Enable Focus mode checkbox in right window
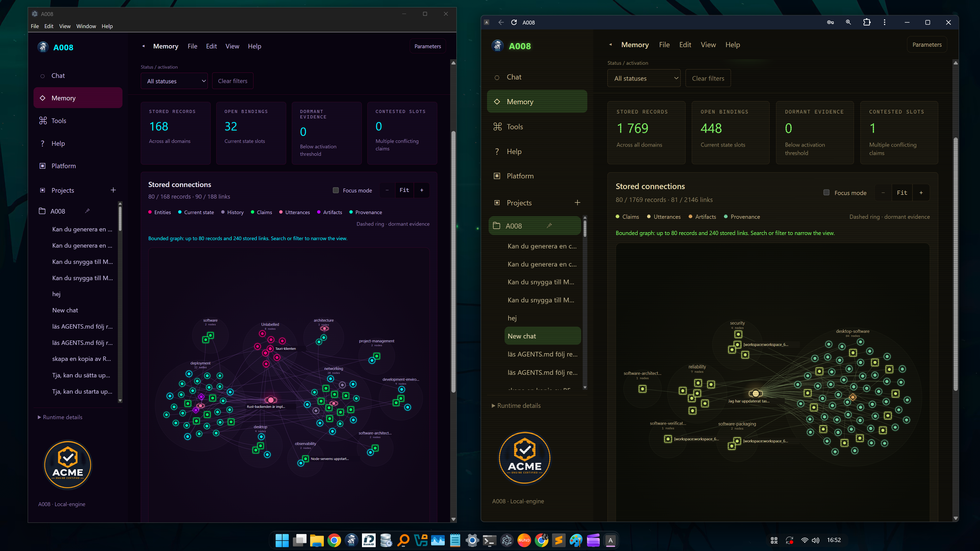The width and height of the screenshot is (980, 551). (826, 192)
